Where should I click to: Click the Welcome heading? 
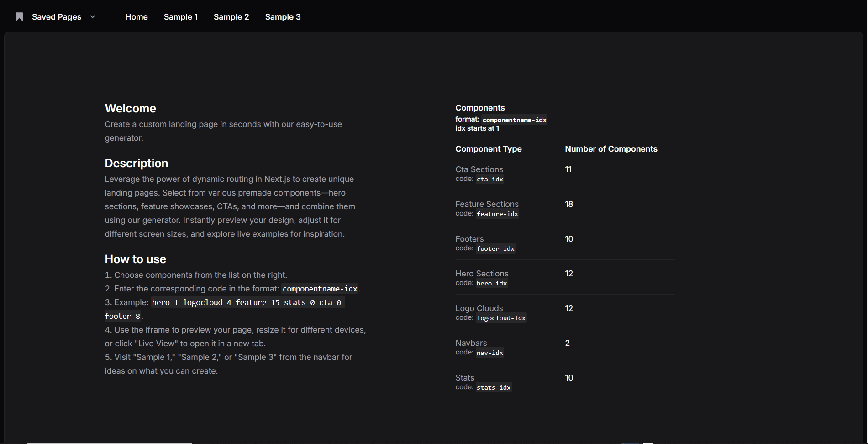(131, 108)
